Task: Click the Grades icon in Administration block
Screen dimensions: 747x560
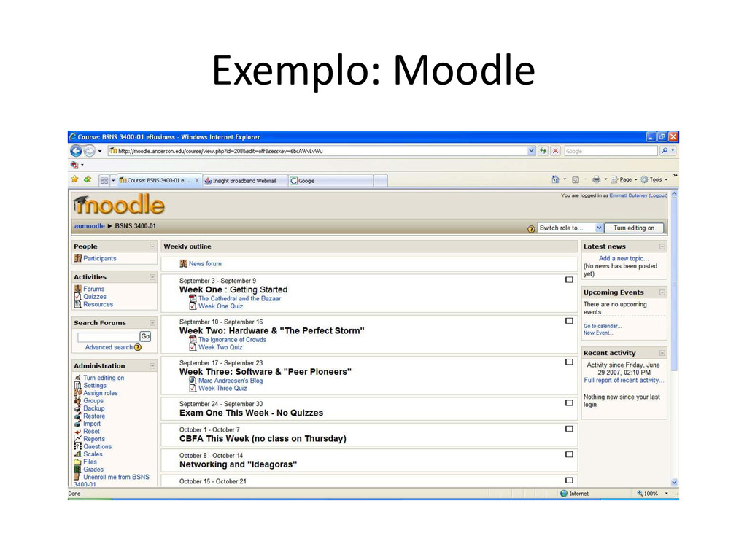Action: [x=77, y=470]
